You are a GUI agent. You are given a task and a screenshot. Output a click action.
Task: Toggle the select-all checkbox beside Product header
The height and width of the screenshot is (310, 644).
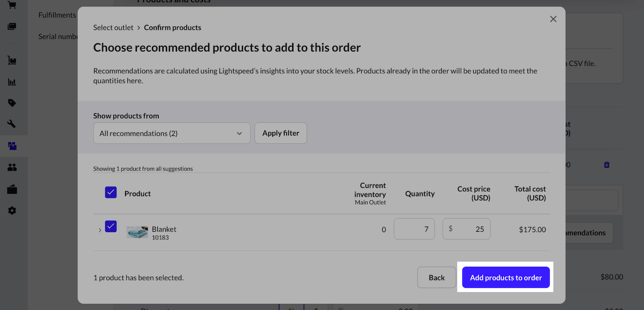[x=111, y=193]
